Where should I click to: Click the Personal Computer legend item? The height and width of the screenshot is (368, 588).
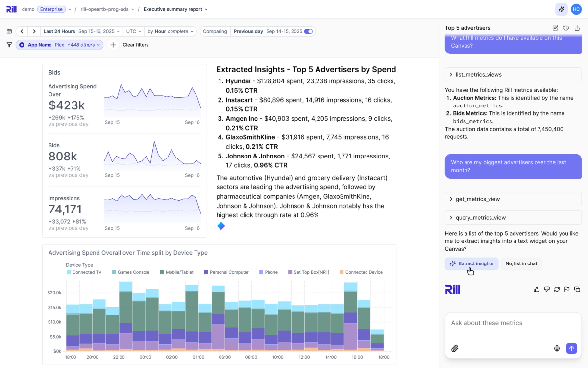click(226, 272)
